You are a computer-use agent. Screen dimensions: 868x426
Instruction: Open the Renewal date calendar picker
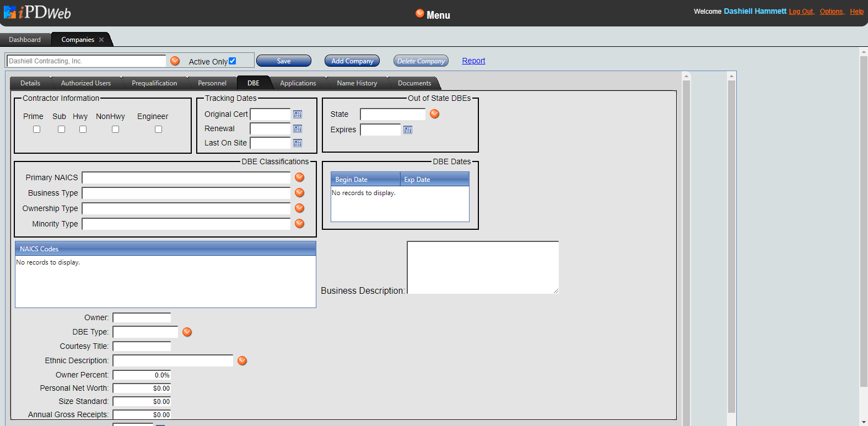tap(298, 129)
